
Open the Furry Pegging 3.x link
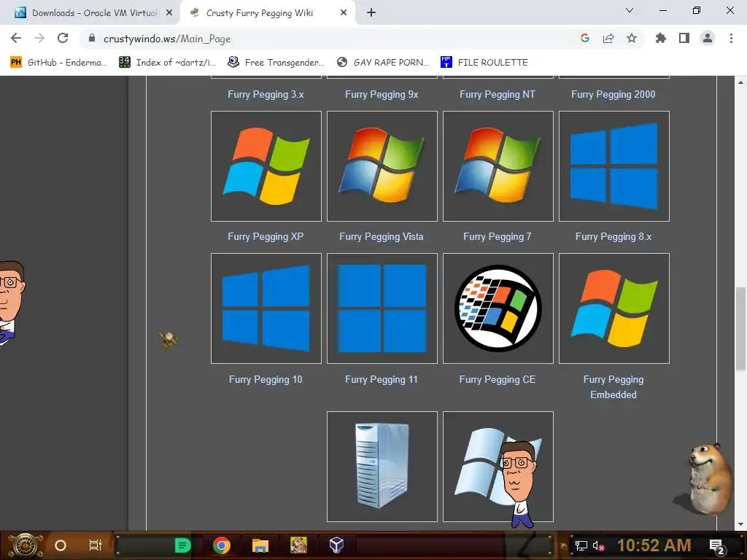point(266,94)
